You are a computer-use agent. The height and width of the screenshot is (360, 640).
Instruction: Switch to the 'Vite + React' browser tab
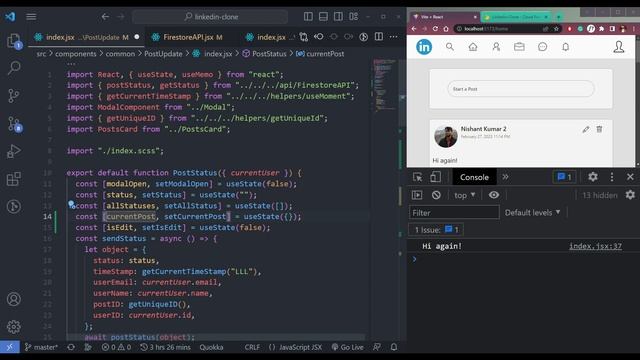pyautogui.click(x=444, y=17)
